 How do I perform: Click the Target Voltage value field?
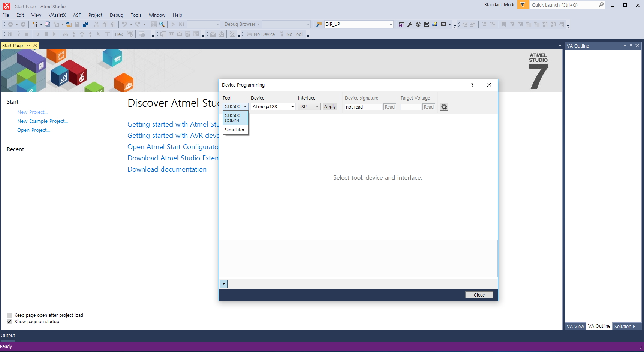[411, 107]
